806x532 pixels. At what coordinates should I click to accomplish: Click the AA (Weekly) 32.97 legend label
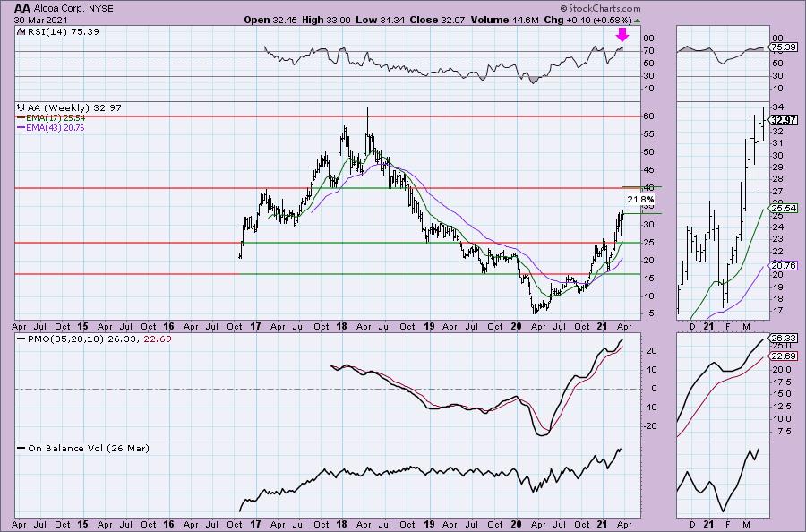click(x=74, y=108)
